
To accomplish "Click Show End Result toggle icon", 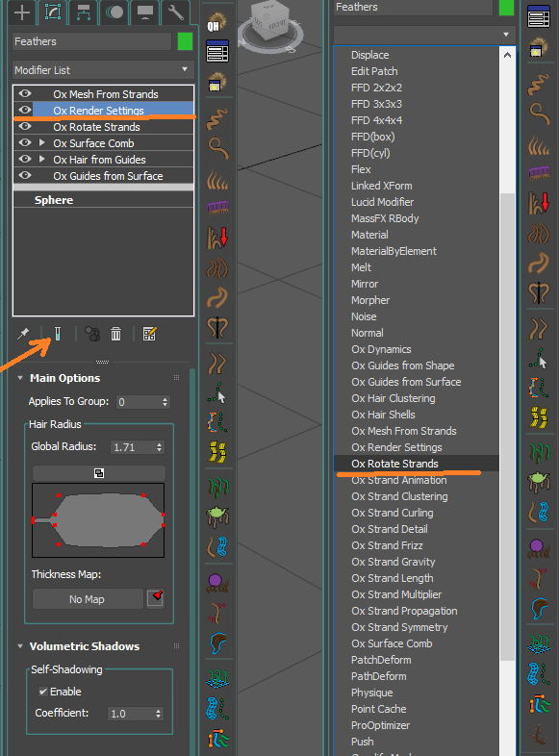I will (58, 334).
